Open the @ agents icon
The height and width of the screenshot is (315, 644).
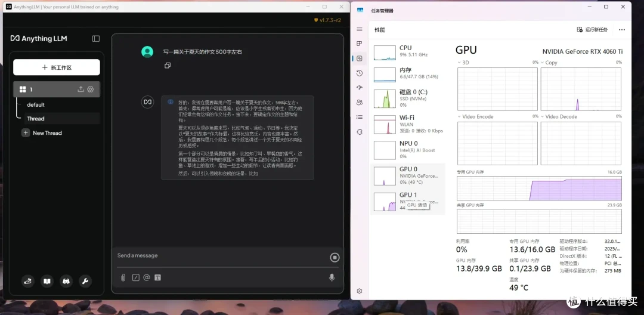147,277
